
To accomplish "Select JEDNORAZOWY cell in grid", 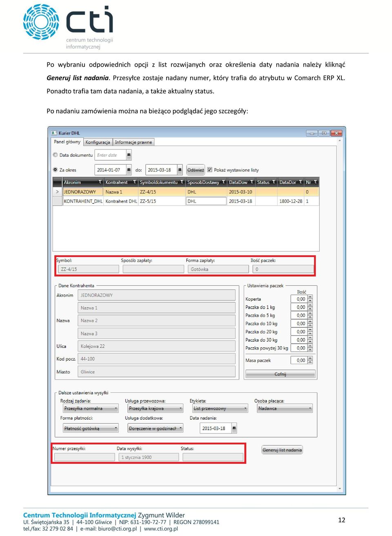I will [x=83, y=192].
